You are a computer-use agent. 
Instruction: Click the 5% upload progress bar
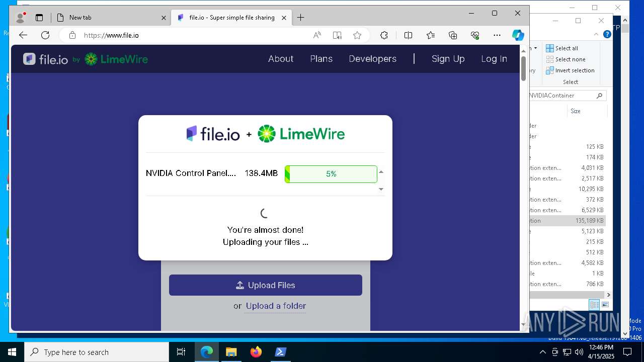click(331, 174)
